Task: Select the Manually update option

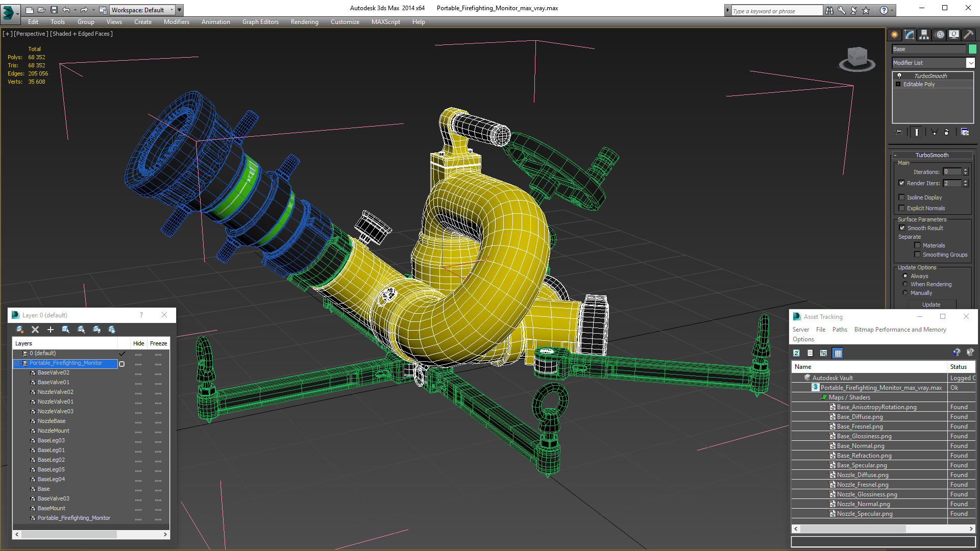Action: tap(905, 293)
